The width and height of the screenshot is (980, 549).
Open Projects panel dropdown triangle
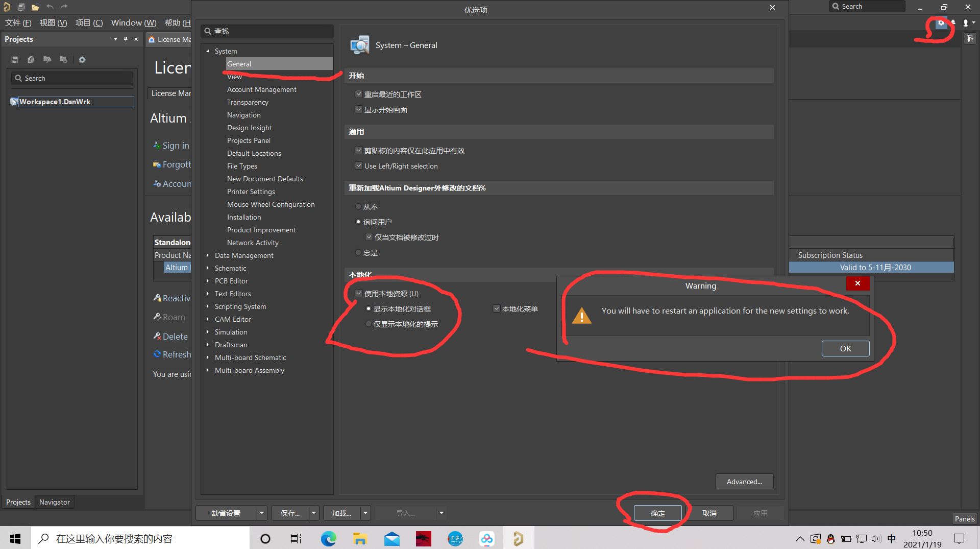pos(115,39)
